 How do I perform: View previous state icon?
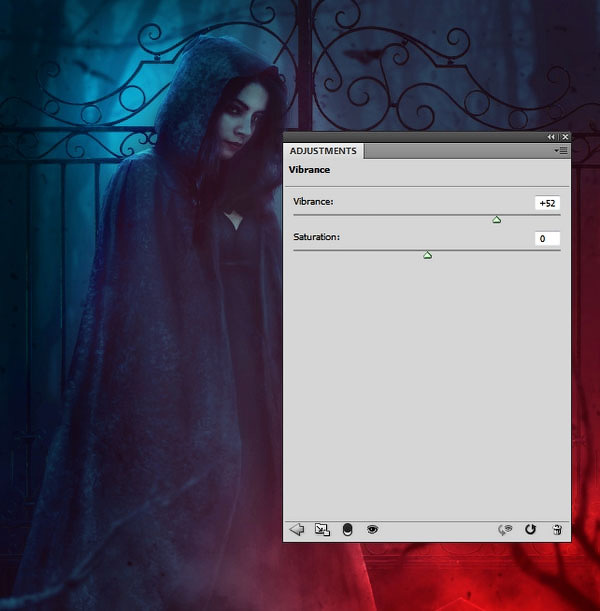tap(505, 529)
